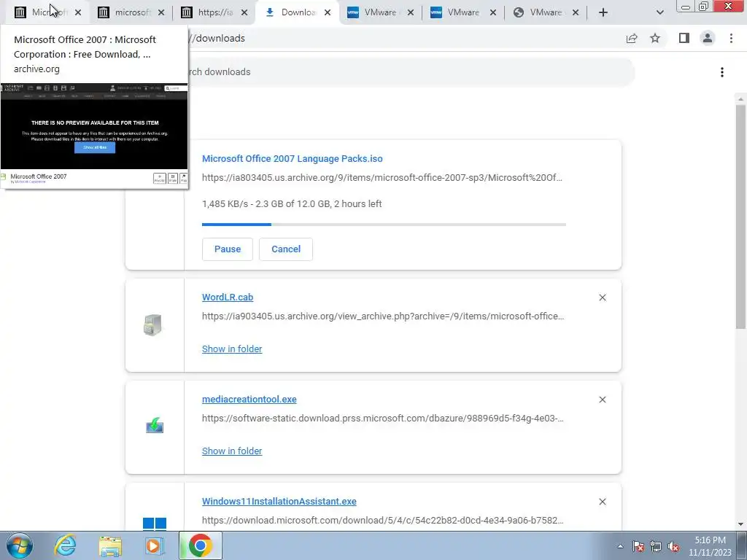This screenshot has height=560, width=747.
Task: Open the Chrome profile avatar menu
Action: [x=708, y=38]
